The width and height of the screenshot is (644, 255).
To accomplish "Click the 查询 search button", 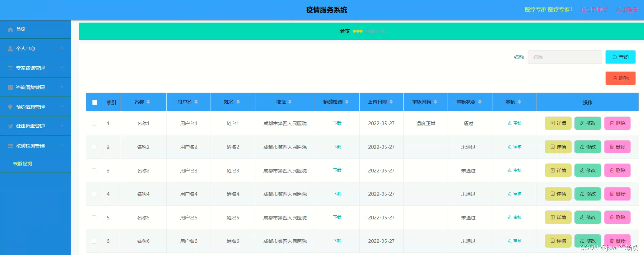I will click(620, 57).
